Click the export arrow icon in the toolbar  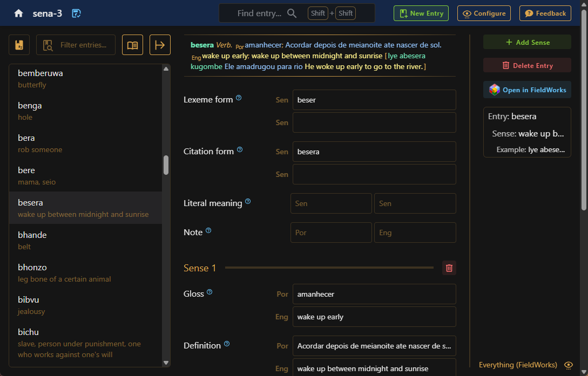coord(160,45)
